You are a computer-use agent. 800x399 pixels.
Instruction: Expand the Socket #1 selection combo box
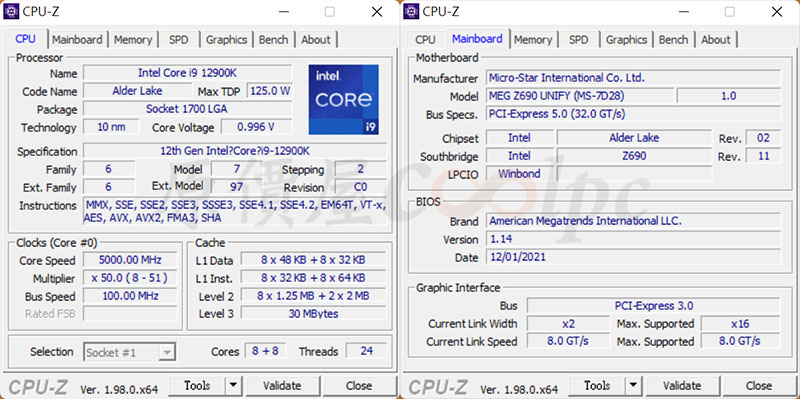point(130,352)
